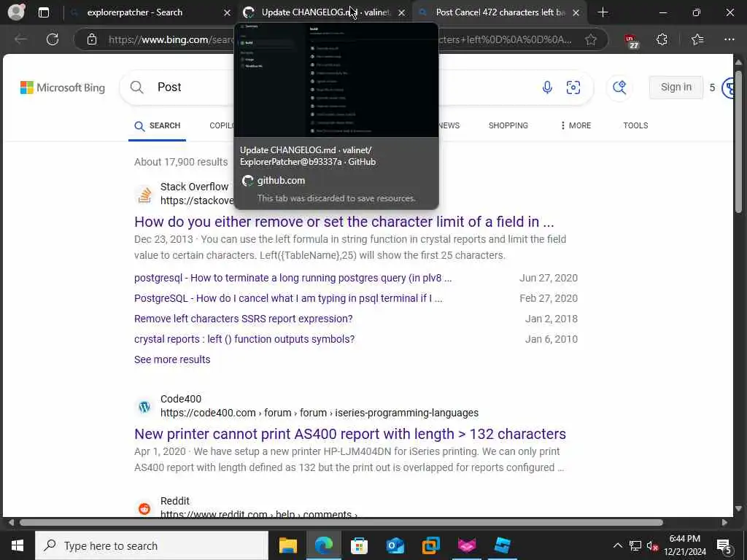Click the horizontal page scrollbar
The image size is (747, 560).
point(341,522)
